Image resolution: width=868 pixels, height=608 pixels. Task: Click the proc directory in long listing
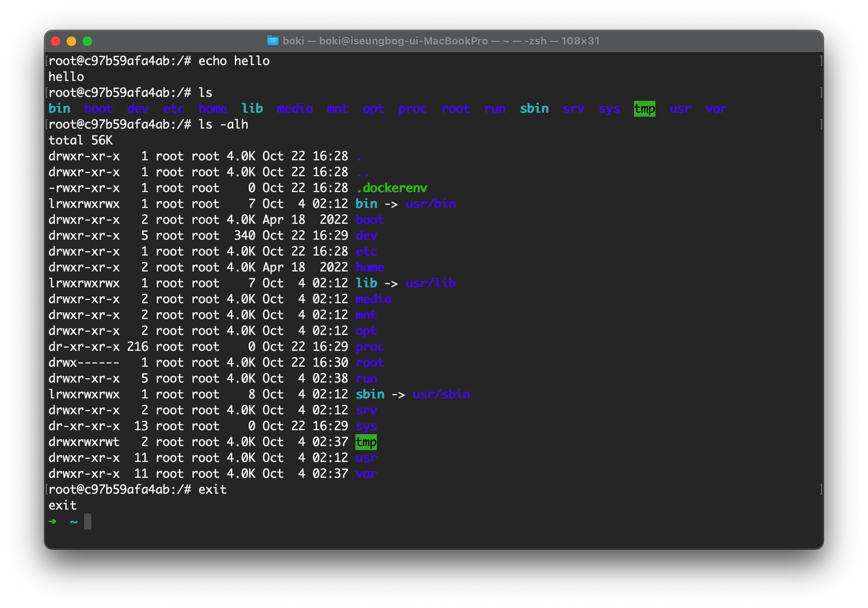click(x=370, y=347)
